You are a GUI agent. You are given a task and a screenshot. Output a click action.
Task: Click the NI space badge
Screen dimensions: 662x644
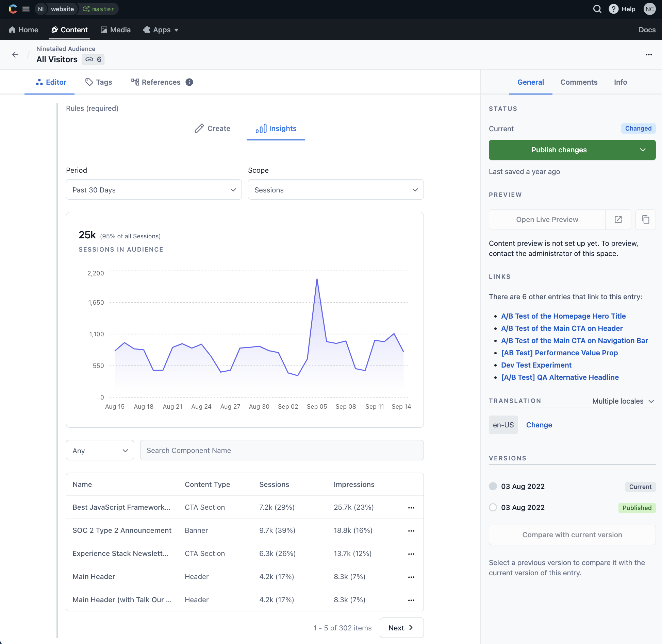(41, 9)
